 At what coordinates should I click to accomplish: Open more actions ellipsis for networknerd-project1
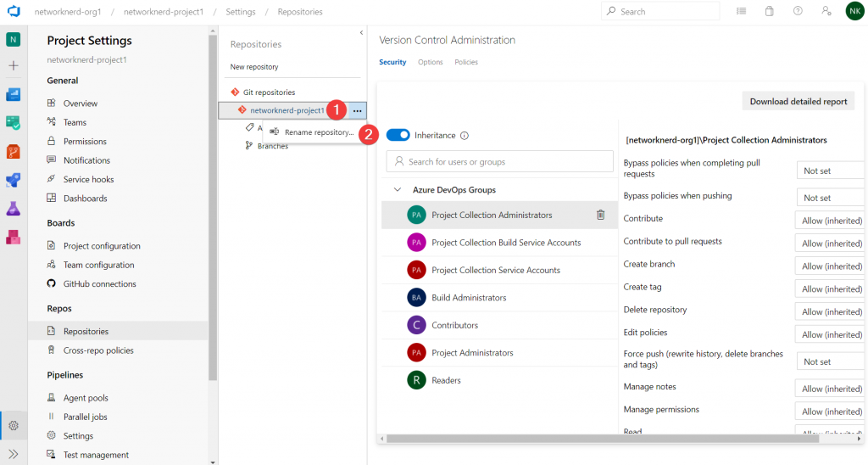(357, 111)
